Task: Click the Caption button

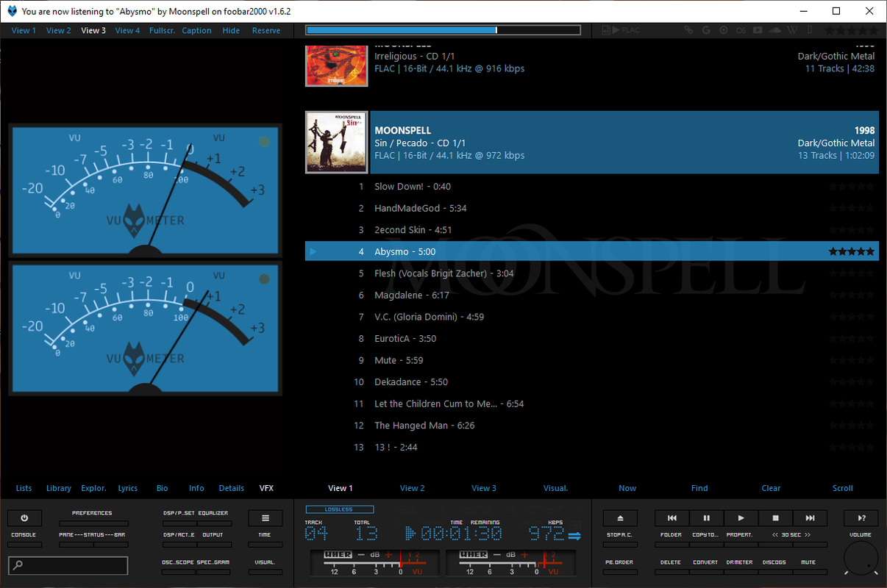Action: tap(196, 31)
